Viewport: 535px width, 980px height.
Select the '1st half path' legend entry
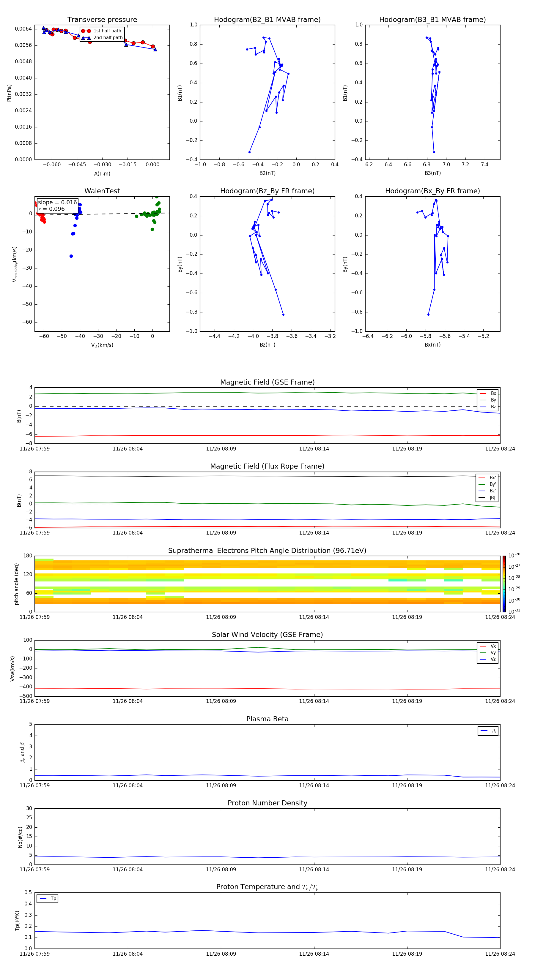(x=101, y=31)
